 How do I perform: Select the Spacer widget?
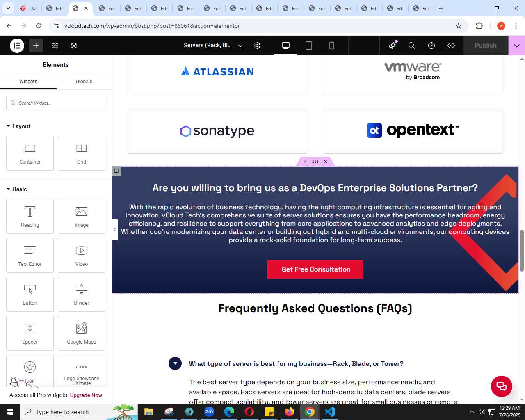[30, 333]
